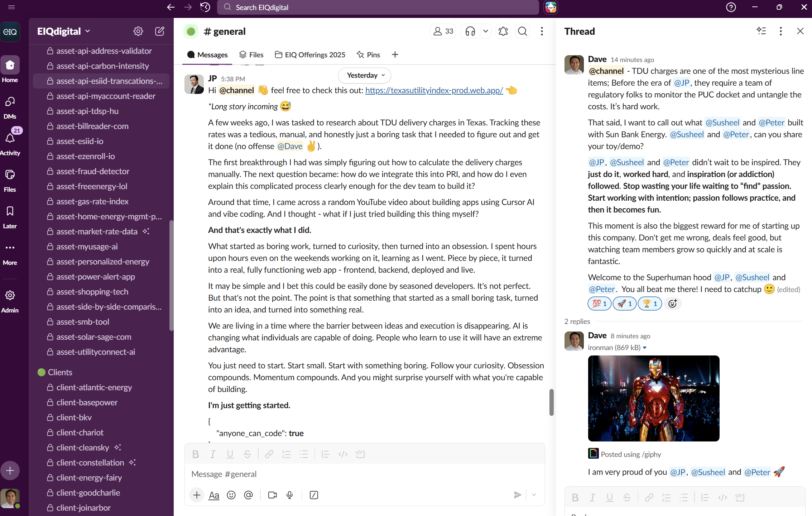
Task: Toggle bold formatting in the #general composer
Action: [196, 454]
